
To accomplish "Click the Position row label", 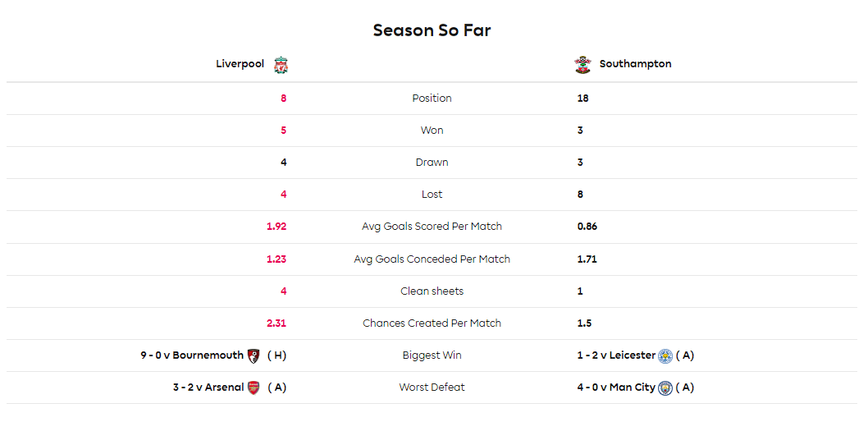I will pyautogui.click(x=432, y=98).
